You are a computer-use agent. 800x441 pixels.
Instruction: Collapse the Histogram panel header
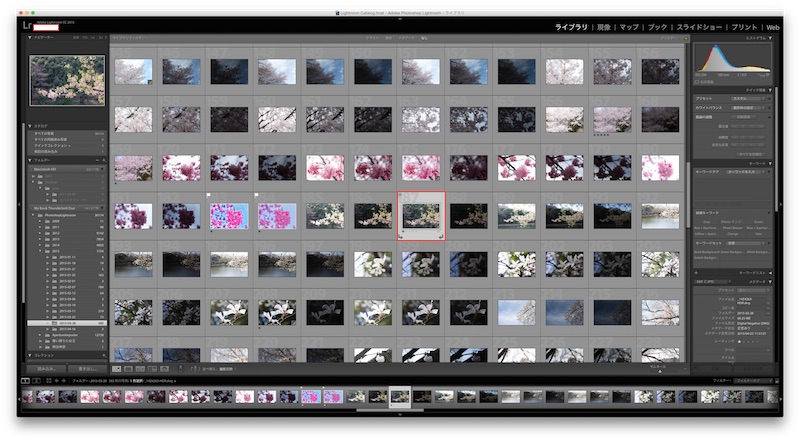pyautogui.click(x=770, y=38)
